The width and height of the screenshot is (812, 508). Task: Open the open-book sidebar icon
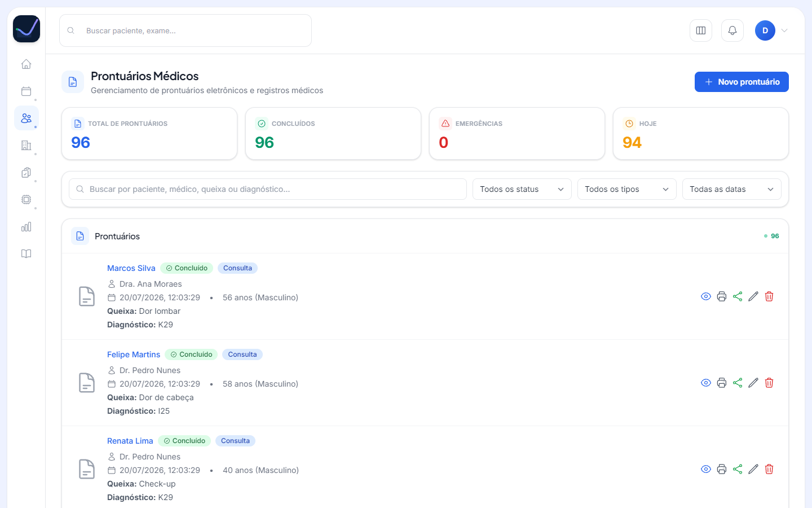pyautogui.click(x=26, y=254)
